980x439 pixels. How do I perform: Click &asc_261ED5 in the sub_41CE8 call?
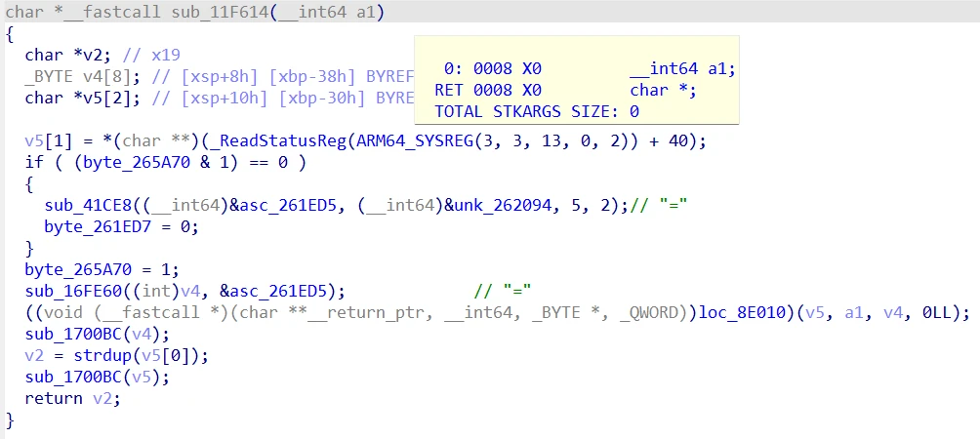[x=285, y=206]
